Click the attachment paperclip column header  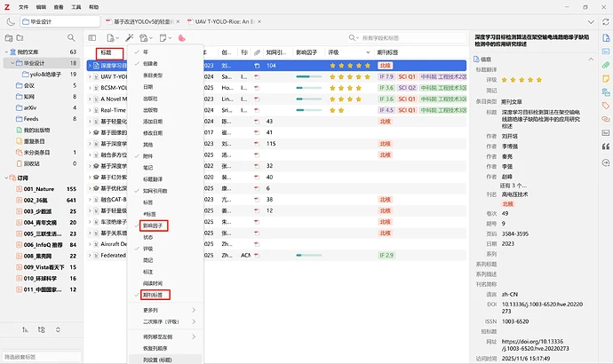257,52
